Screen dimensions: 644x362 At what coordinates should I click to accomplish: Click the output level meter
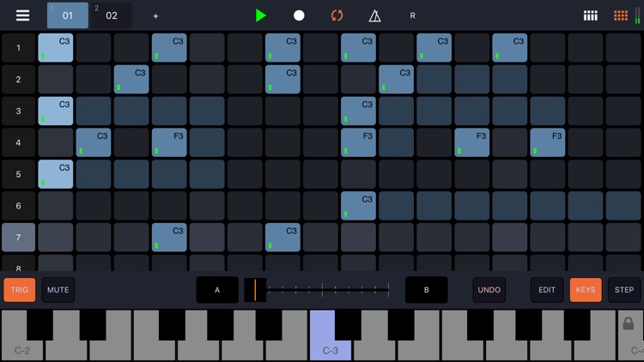637,15
